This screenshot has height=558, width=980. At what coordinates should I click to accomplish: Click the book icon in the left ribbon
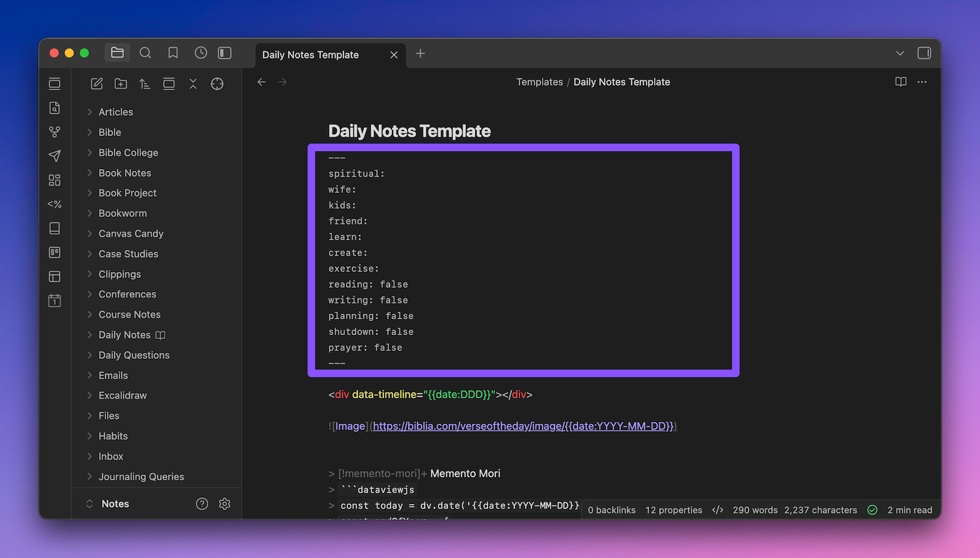point(55,228)
